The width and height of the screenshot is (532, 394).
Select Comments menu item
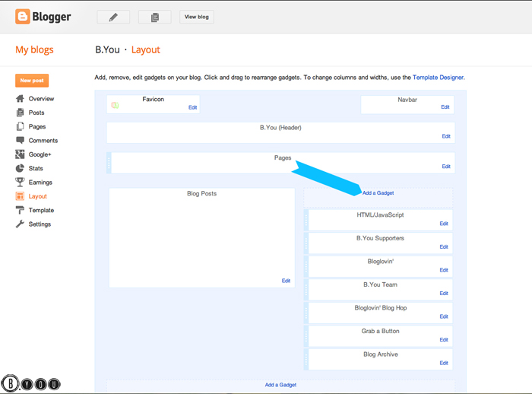pos(43,140)
